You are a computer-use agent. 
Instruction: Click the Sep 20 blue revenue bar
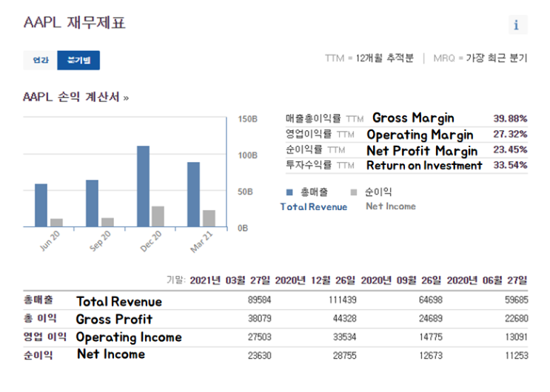93,203
